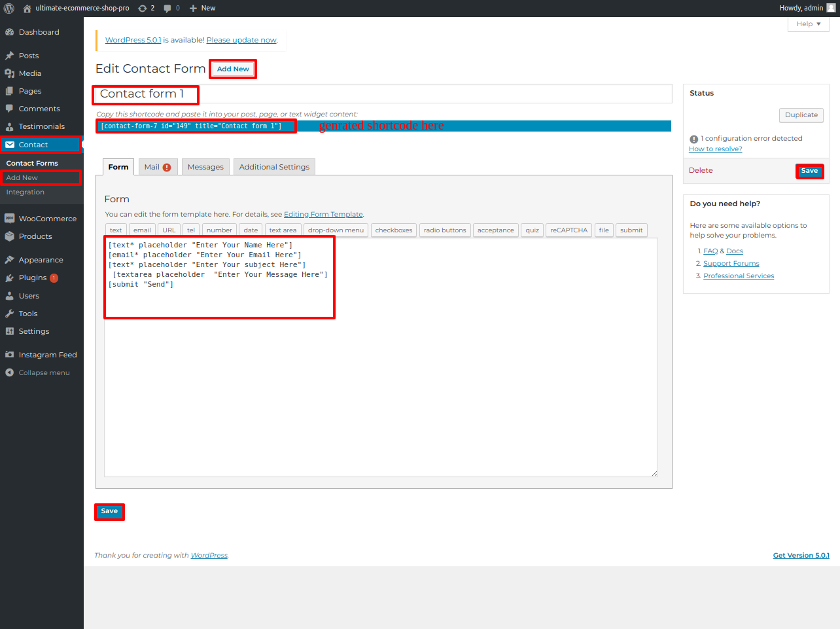
Task: Click the Collapse menu arrow icon
Action: (x=10, y=372)
